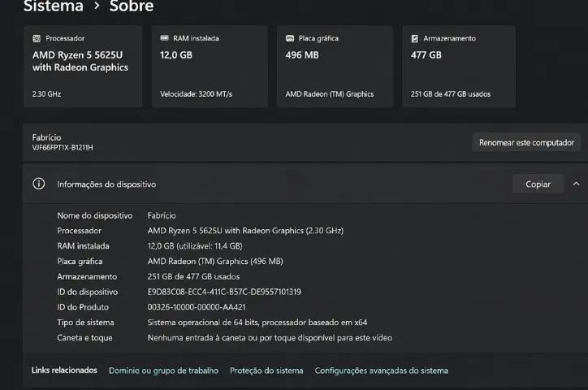Click the Tipo de sistema label
The height and width of the screenshot is (390, 588).
click(x=85, y=323)
